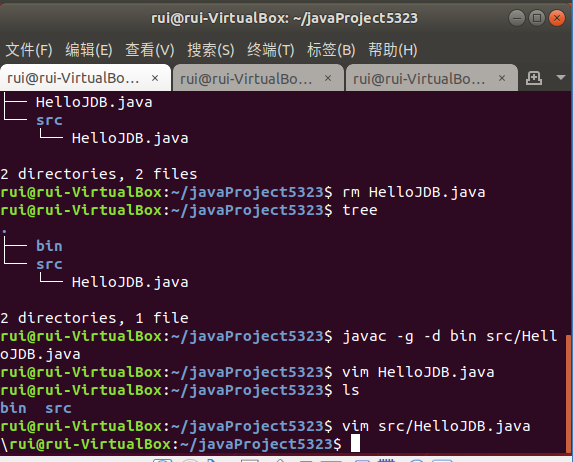This screenshot has width=573, height=462.
Task: Open the 文件(F) menu
Action: 29,50
